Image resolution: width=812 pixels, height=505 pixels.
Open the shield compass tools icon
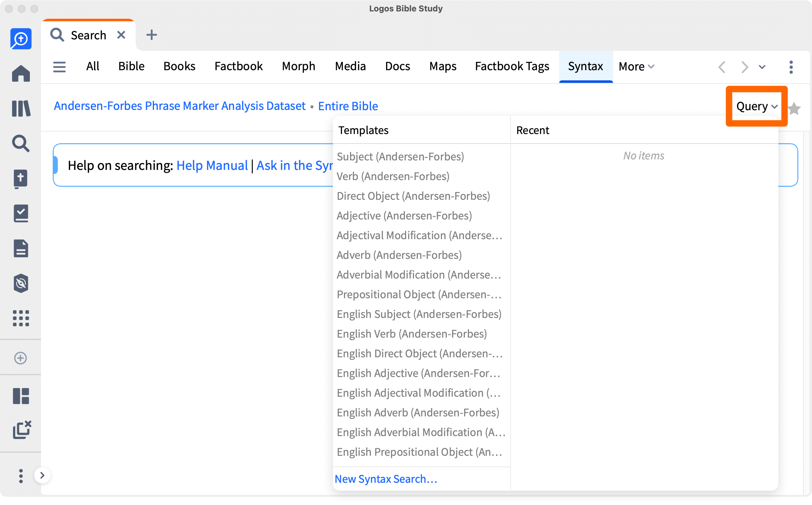(x=21, y=283)
